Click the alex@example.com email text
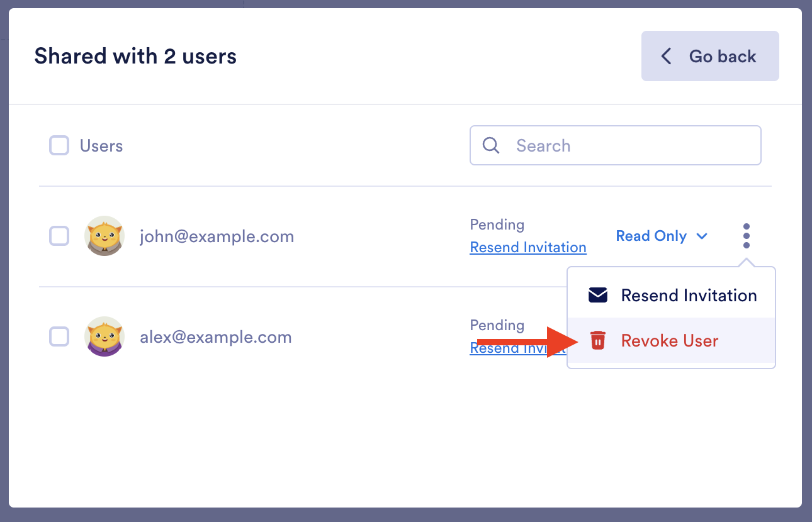The width and height of the screenshot is (812, 522). point(215,337)
